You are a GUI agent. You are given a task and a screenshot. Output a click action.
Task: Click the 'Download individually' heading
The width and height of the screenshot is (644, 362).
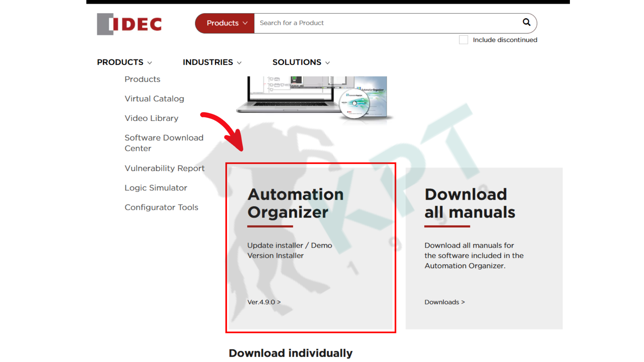pyautogui.click(x=290, y=353)
